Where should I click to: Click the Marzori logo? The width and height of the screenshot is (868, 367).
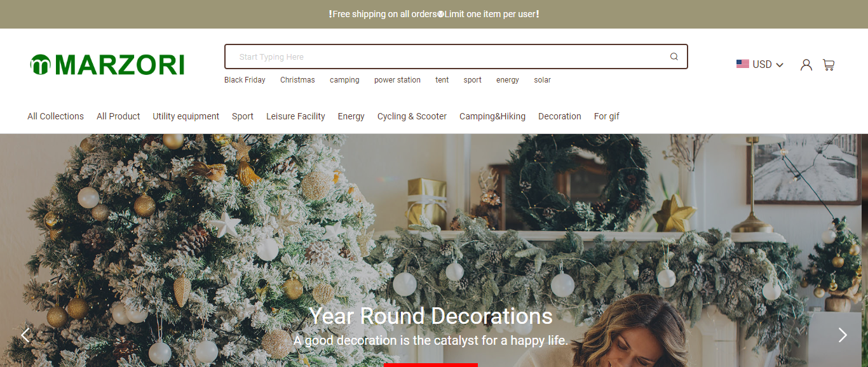(x=107, y=65)
